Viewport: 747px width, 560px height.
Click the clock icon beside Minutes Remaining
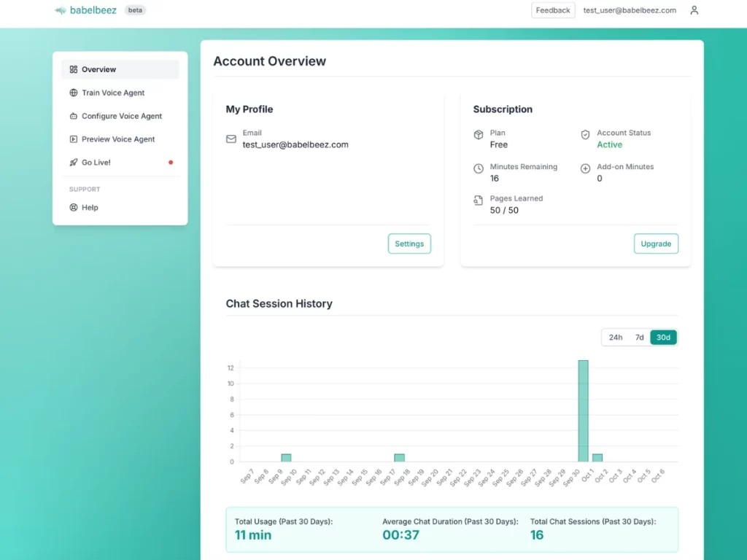(x=479, y=168)
